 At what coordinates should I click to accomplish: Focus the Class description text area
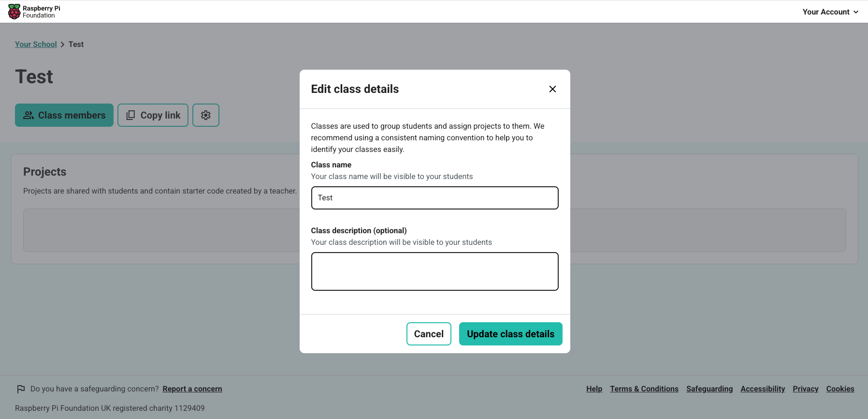[x=434, y=271]
